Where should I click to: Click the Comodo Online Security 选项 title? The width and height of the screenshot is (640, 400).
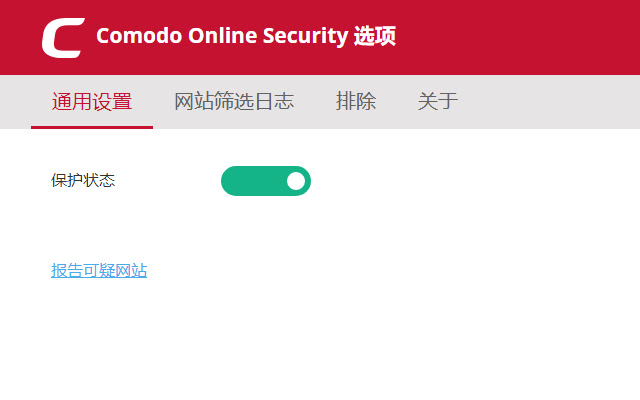point(246,37)
